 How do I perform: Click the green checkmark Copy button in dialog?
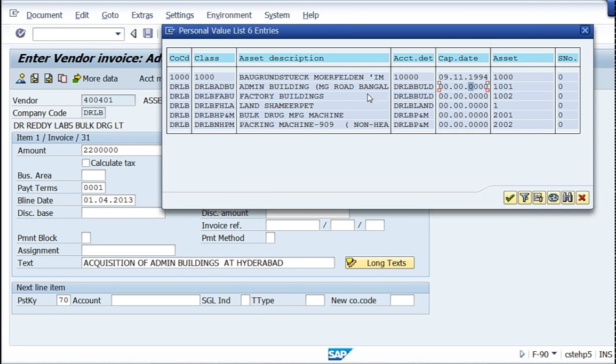pyautogui.click(x=510, y=198)
